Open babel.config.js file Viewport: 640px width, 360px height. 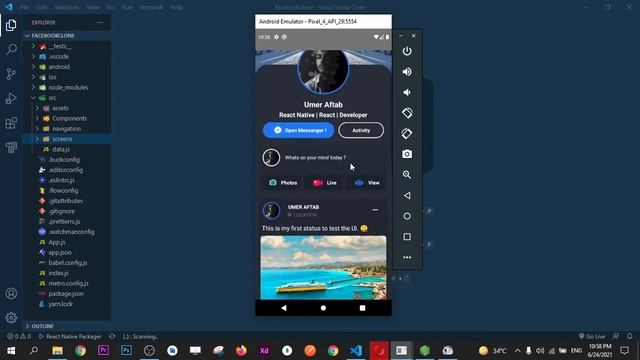coord(67,263)
